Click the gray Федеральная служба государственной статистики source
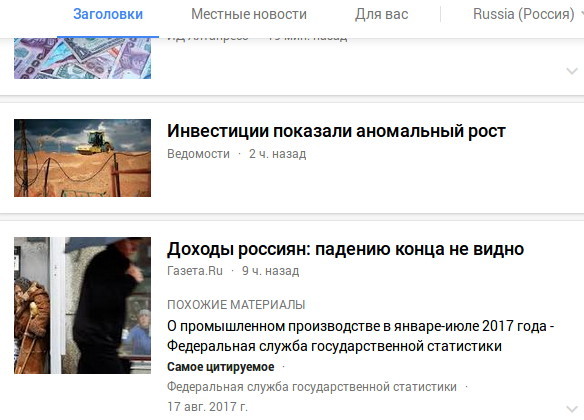584x420 pixels. pyautogui.click(x=312, y=387)
